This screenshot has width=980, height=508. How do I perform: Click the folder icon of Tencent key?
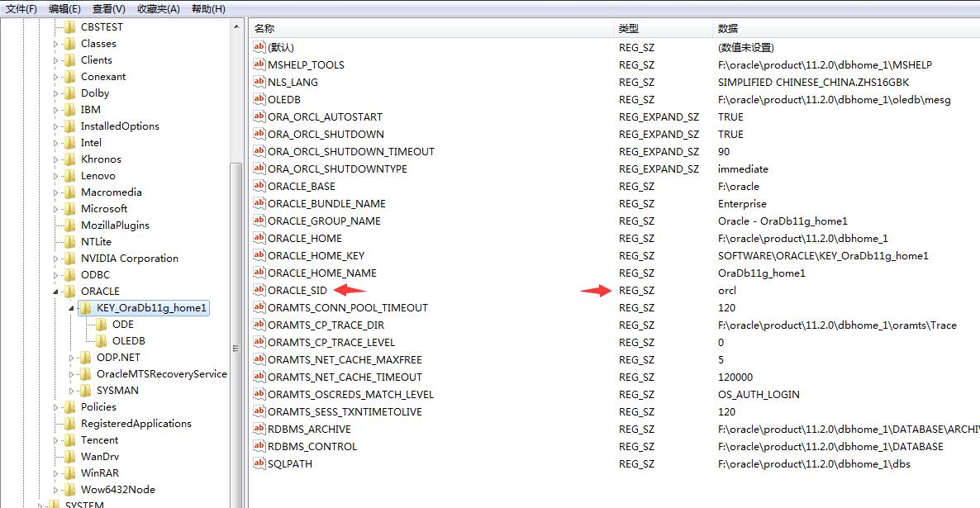tap(70, 440)
